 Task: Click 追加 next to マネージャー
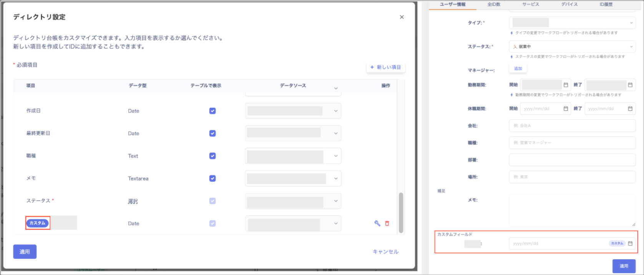coord(518,68)
